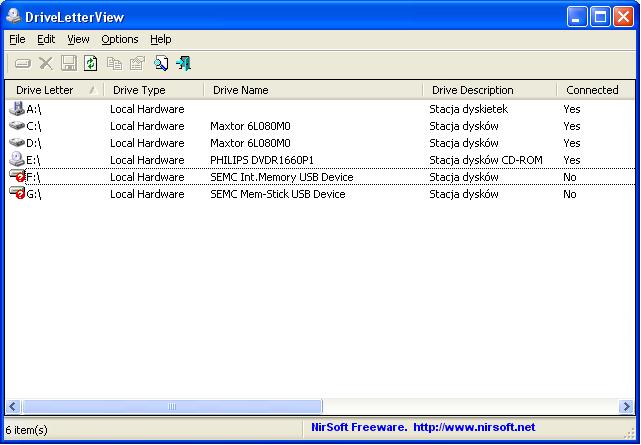Click the disconnected drive icon of F:\

tap(17, 176)
